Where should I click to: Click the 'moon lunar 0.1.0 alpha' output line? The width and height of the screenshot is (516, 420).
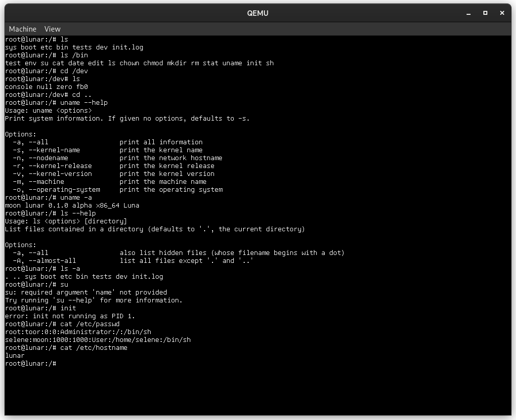pos(72,205)
